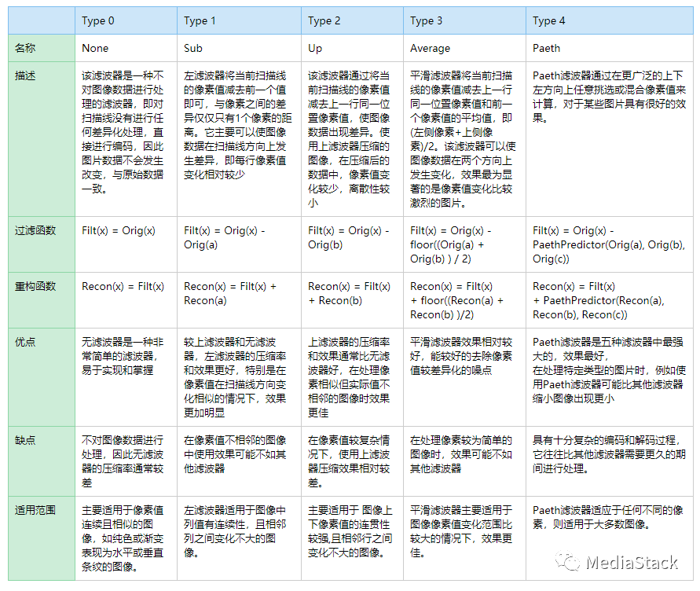Select the Type 3 column header
Screen dimensions: 700x591
[427, 20]
